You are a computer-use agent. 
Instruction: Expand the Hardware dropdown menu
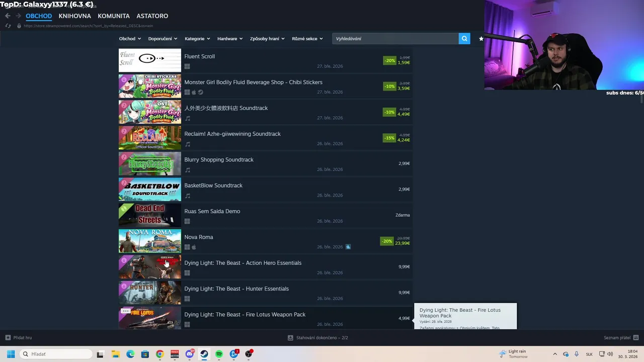click(230, 39)
